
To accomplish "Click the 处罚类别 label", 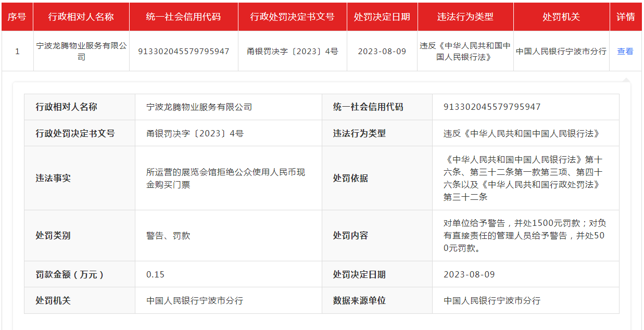I will tap(53, 235).
